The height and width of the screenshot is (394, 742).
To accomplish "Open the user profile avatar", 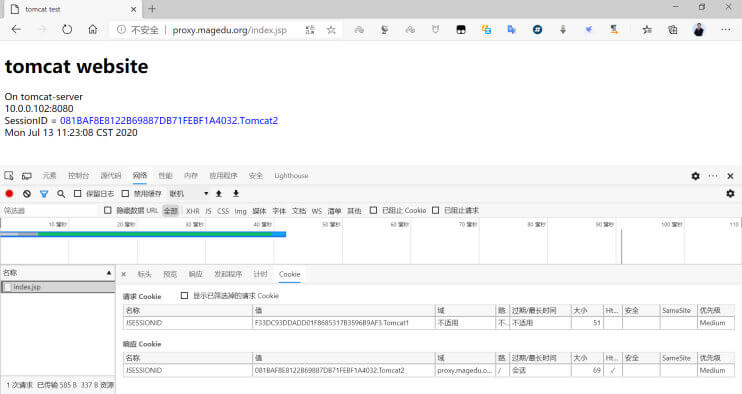I will 699,30.
